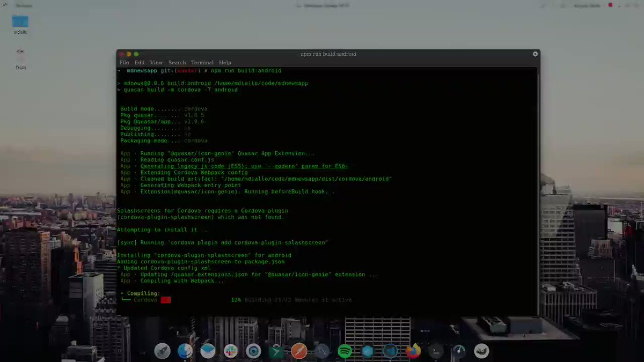Click the 'Packaging mode.... cordova' line
Image resolution: width=644 pixels, height=362 pixels.
[164, 141]
